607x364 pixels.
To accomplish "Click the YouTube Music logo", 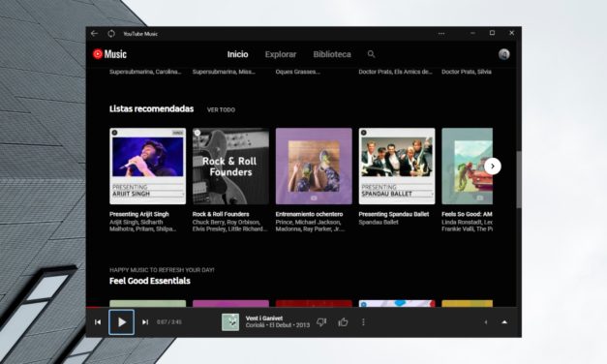I will [109, 54].
